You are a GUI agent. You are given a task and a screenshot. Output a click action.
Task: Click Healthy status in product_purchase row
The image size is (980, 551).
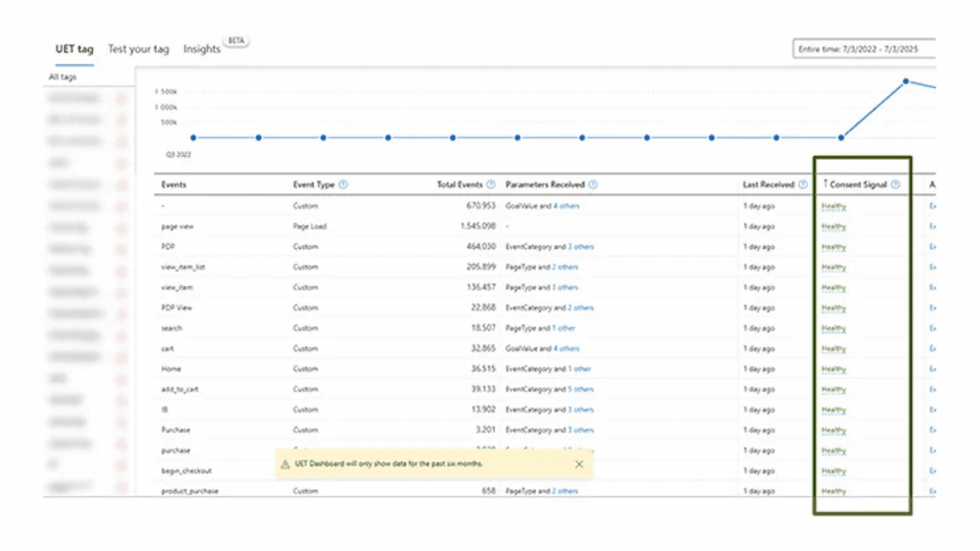pyautogui.click(x=834, y=491)
